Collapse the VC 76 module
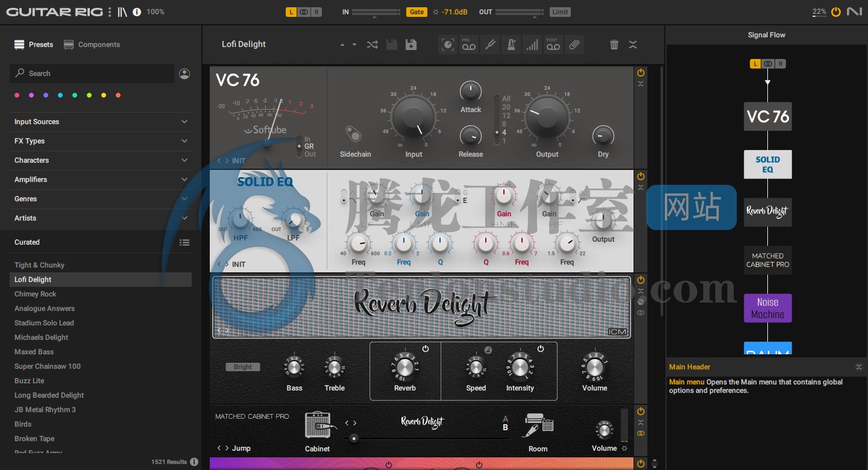Screen dimensions: 868x470 tap(641, 84)
